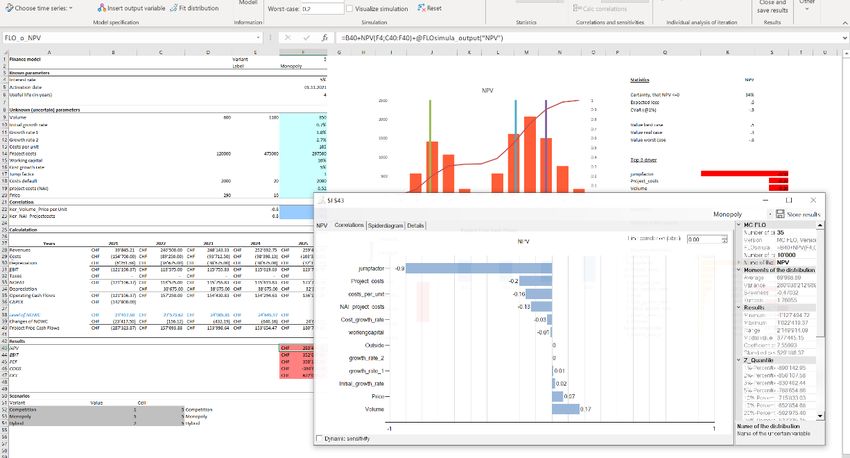Click the dialog window icon beside SFS43
Viewport: 850px width, 458px height.
[x=321, y=201]
